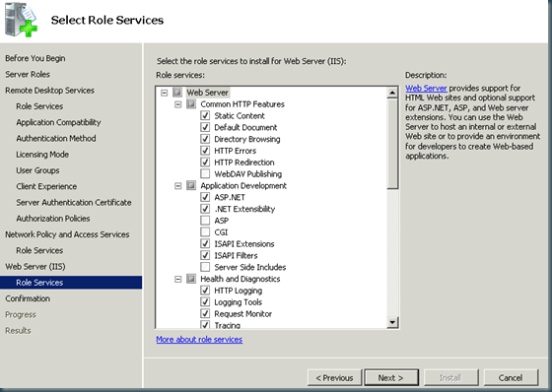552x392 pixels.
Task: Enable the CGI checkbox
Action: tap(205, 232)
